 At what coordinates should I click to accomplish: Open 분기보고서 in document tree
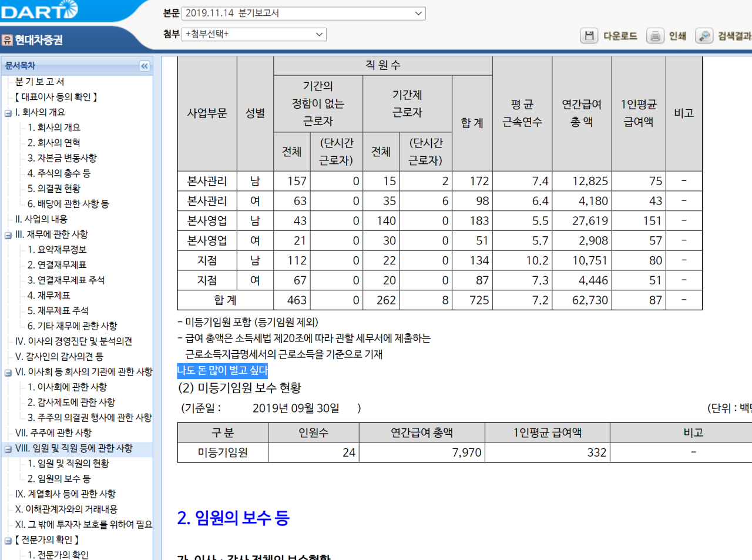[39, 82]
